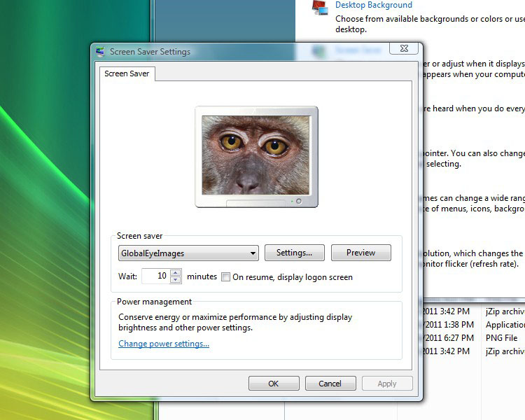Open the GlobalEyeImages screen saver dropdown
Screen dimensions: 525x420
[188, 253]
